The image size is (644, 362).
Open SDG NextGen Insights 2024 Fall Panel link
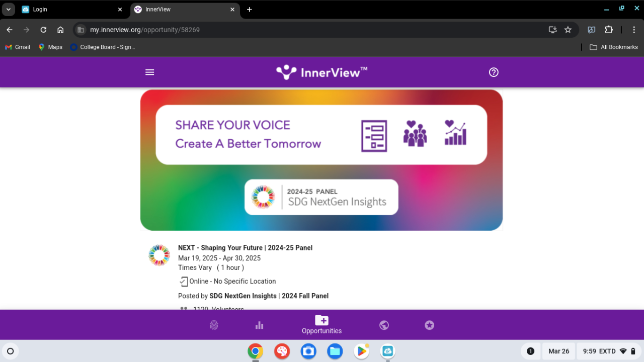(269, 296)
